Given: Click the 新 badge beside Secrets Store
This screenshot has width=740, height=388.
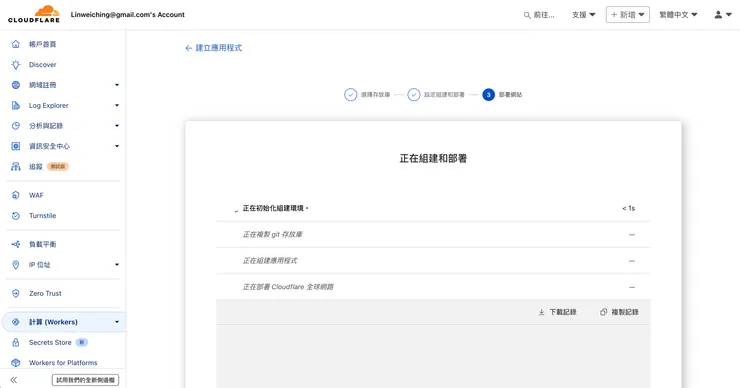Looking at the screenshot, I should pyautogui.click(x=82, y=342).
